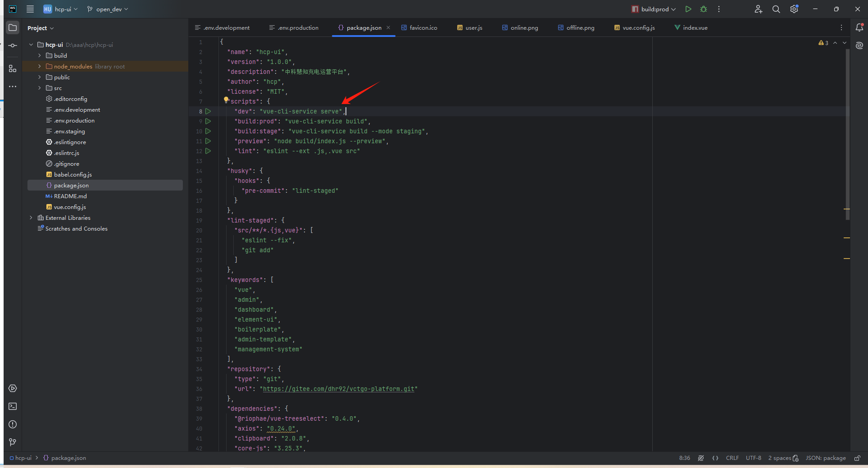Run the lint script gutter icon
Viewport: 868px width, 468px height.
(x=208, y=151)
